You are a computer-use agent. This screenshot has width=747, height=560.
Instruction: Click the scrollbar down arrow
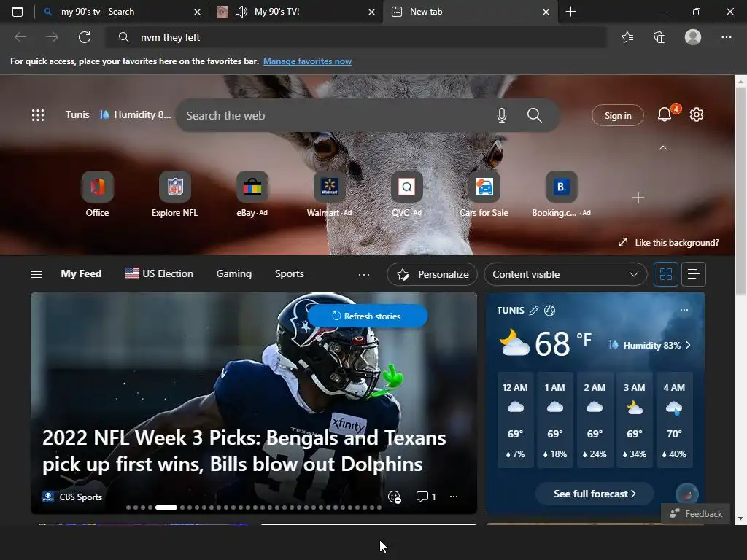(740, 518)
